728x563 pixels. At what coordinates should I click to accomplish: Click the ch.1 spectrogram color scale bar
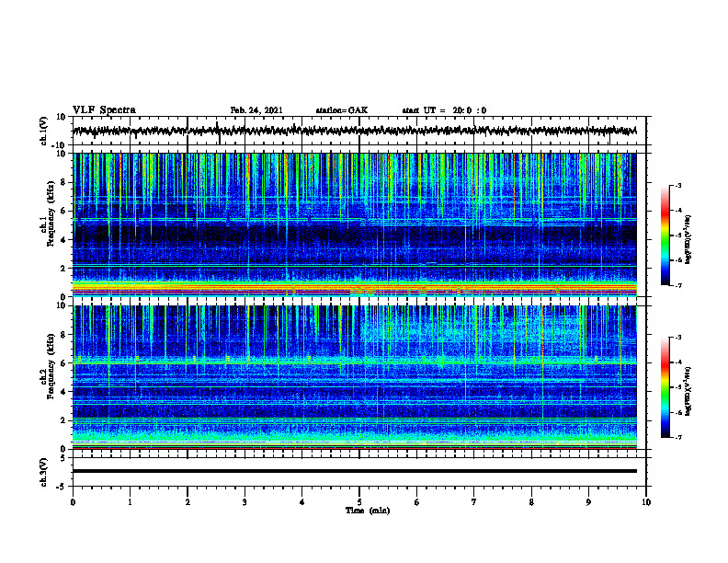[665, 235]
